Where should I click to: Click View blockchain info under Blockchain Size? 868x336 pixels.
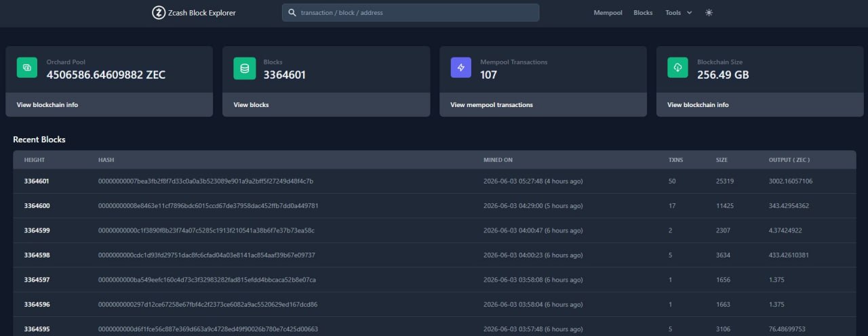[x=698, y=105]
